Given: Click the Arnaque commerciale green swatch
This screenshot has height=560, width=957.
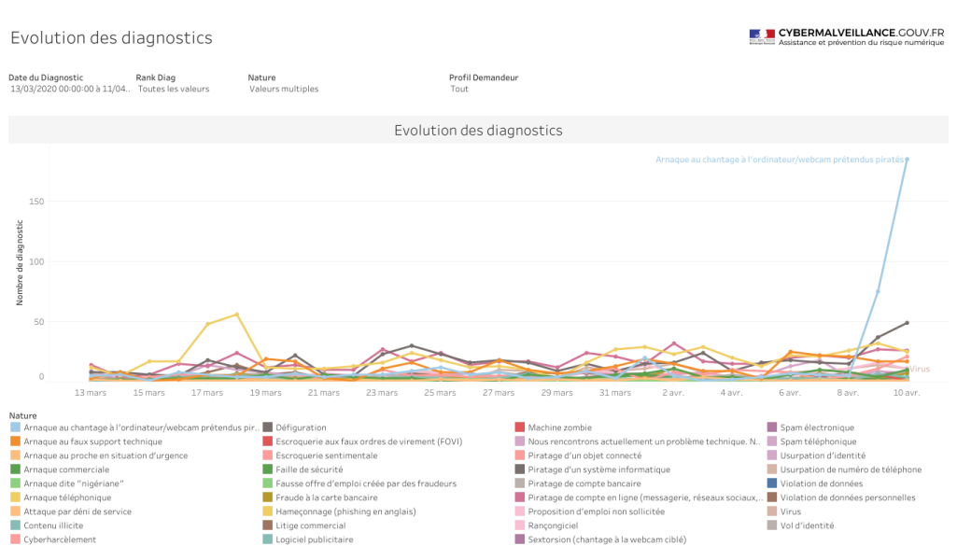Looking at the screenshot, I should click(x=16, y=469).
